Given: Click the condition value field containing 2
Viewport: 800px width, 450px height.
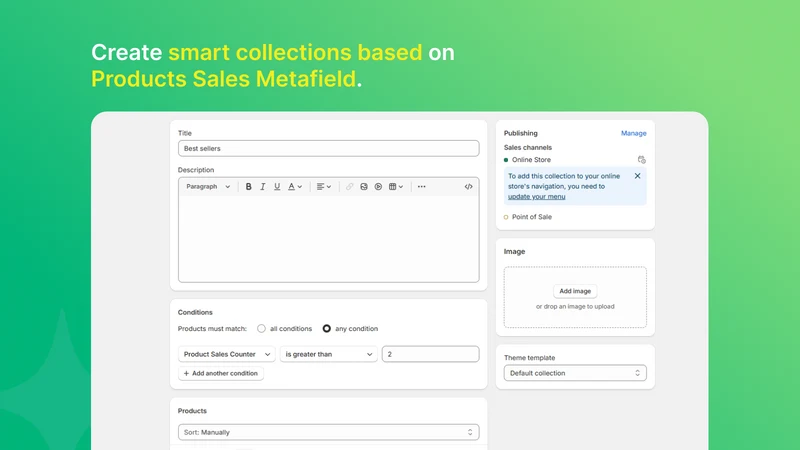Looking at the screenshot, I should [431, 354].
